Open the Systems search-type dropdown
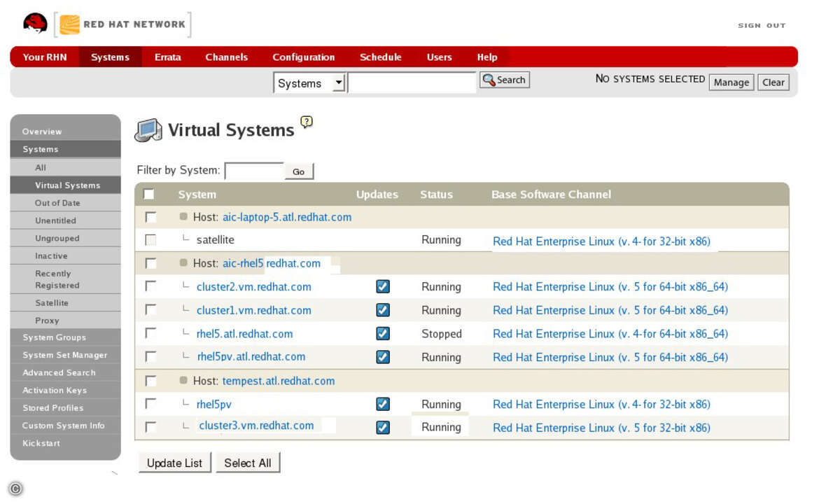The height and width of the screenshot is (504, 840). pyautogui.click(x=310, y=83)
